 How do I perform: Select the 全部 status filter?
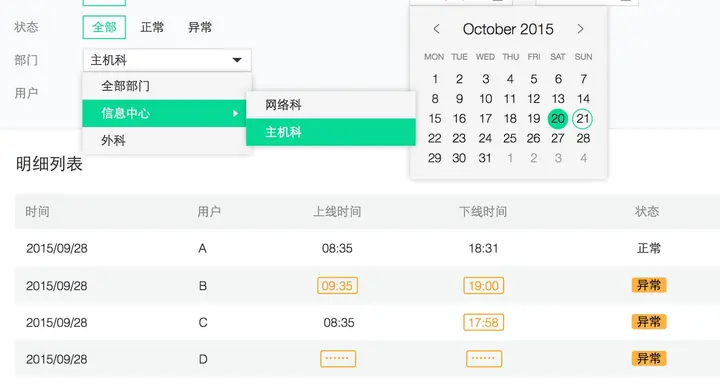tap(104, 27)
